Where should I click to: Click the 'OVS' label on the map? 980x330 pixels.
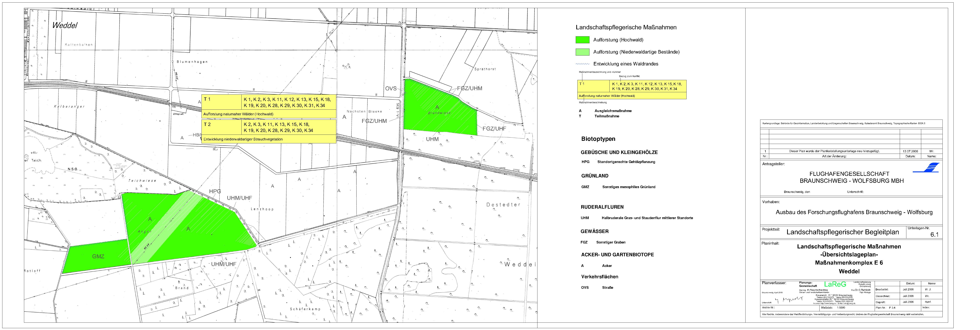391,88
